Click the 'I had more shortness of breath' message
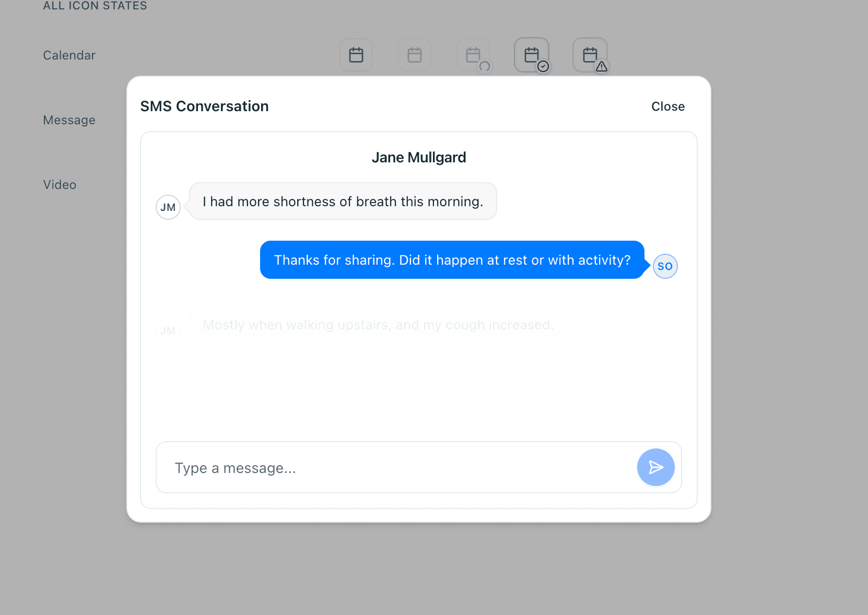 coord(343,202)
